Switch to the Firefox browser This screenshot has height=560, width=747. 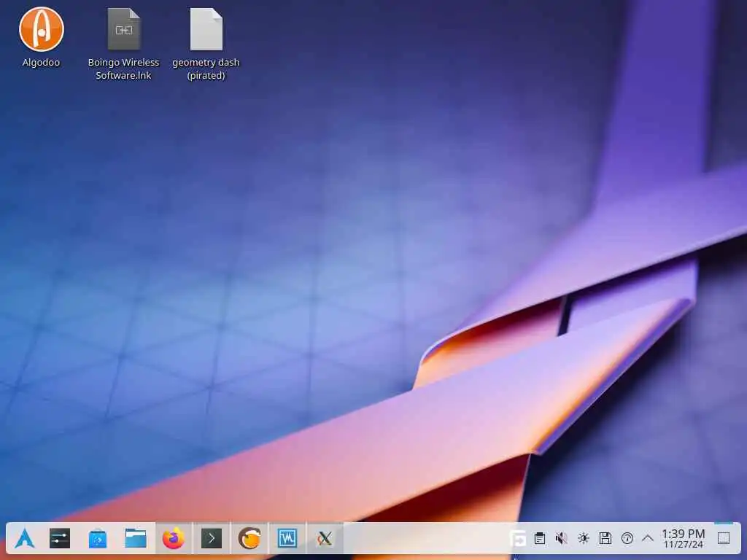point(174,539)
